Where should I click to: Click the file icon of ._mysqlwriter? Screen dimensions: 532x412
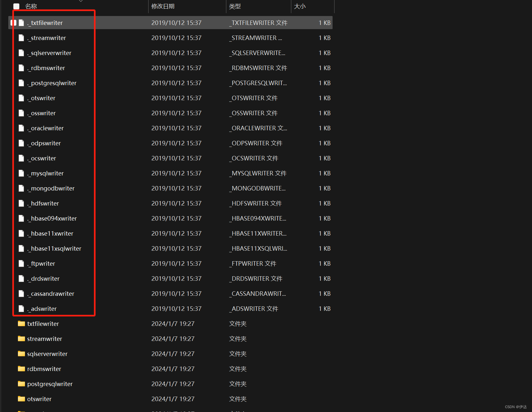tap(21, 173)
